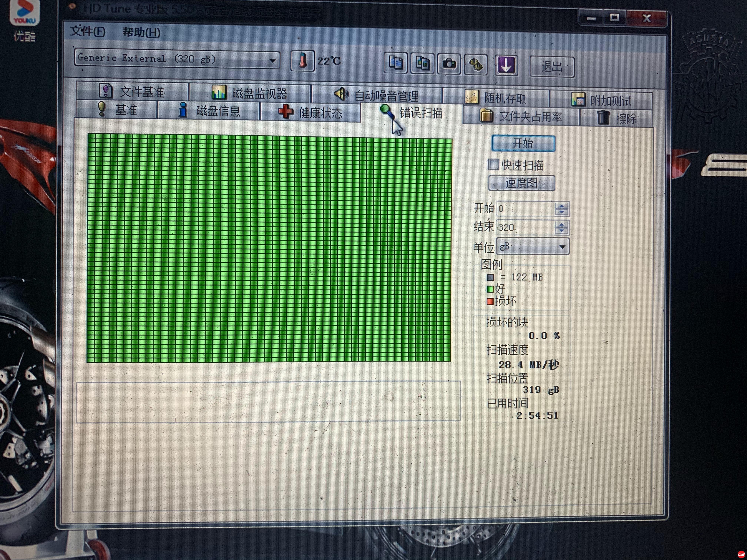Click the thermometer temperature icon
Viewport: 747px width, 560px height.
coord(302,61)
